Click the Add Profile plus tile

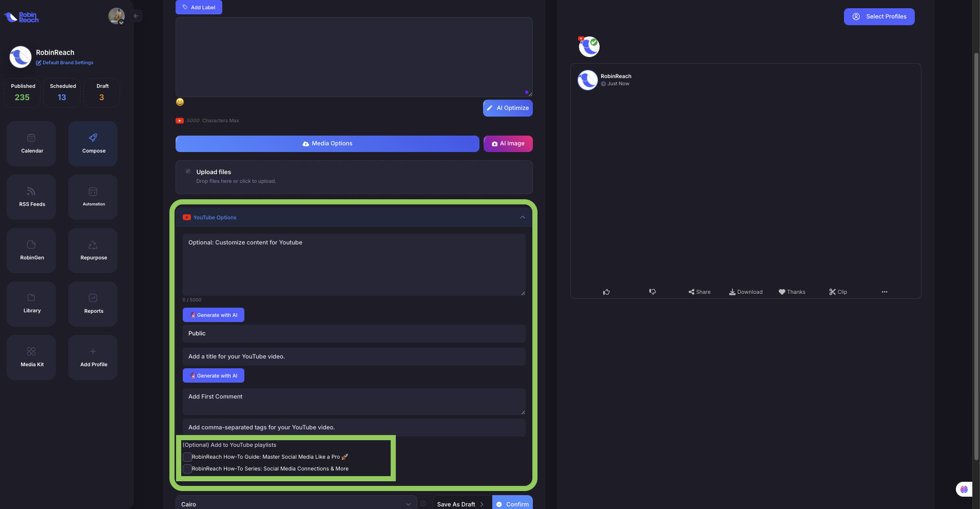[93, 357]
